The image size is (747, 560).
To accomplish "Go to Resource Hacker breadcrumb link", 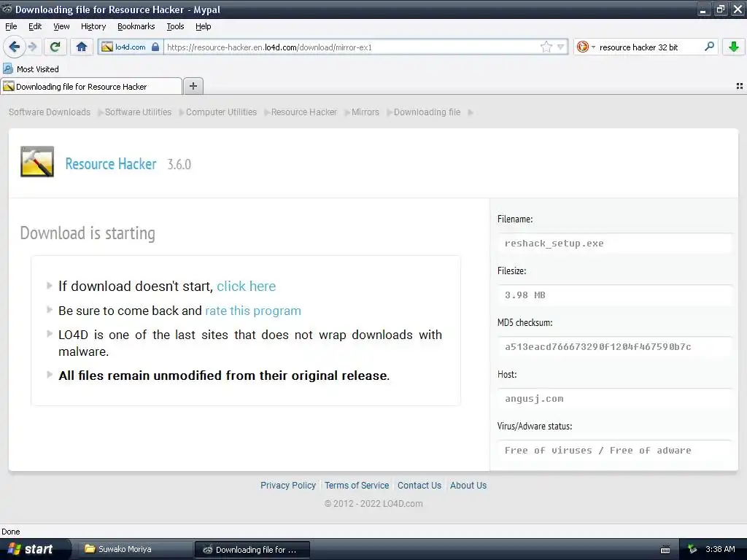I will point(304,112).
